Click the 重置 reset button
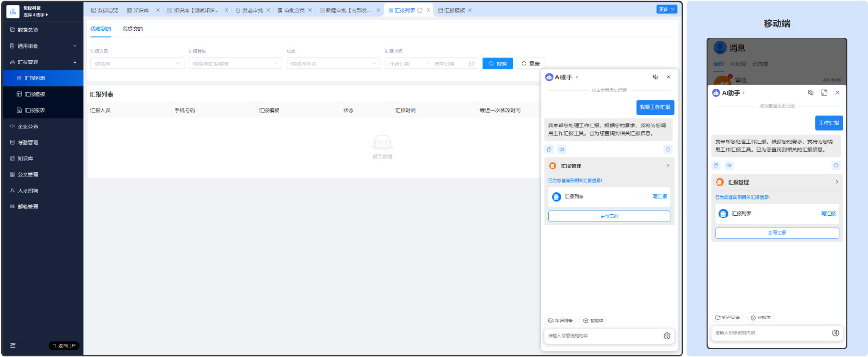 pyautogui.click(x=530, y=64)
